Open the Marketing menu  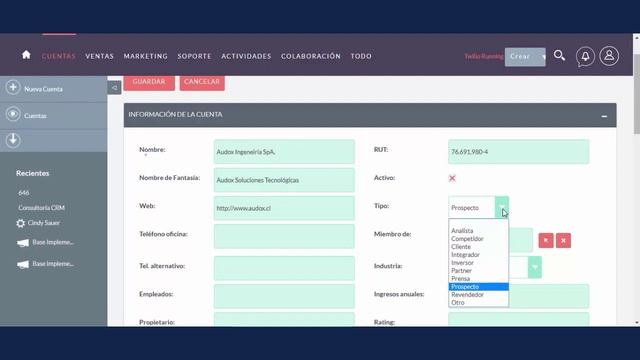146,56
